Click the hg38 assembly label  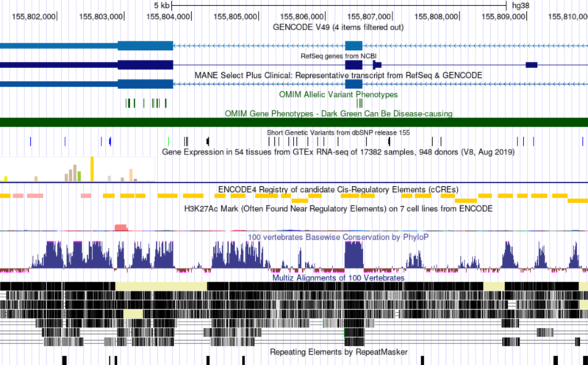(520, 6)
